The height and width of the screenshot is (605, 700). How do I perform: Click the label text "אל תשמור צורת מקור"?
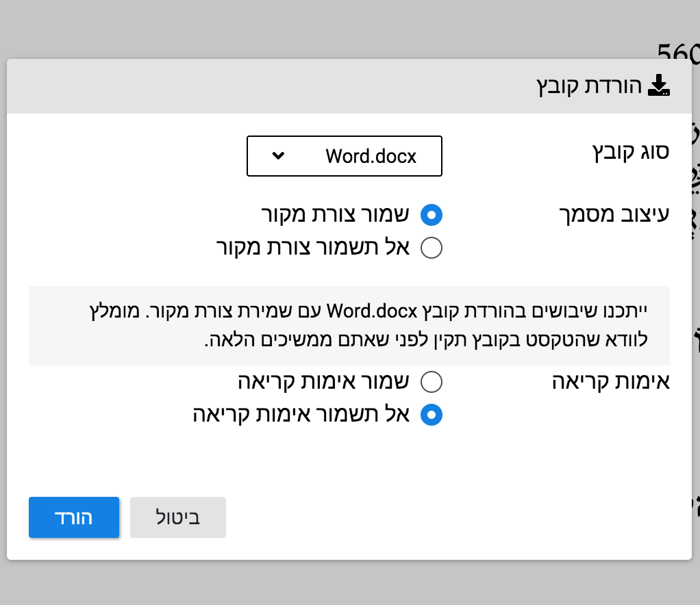[x=312, y=248]
